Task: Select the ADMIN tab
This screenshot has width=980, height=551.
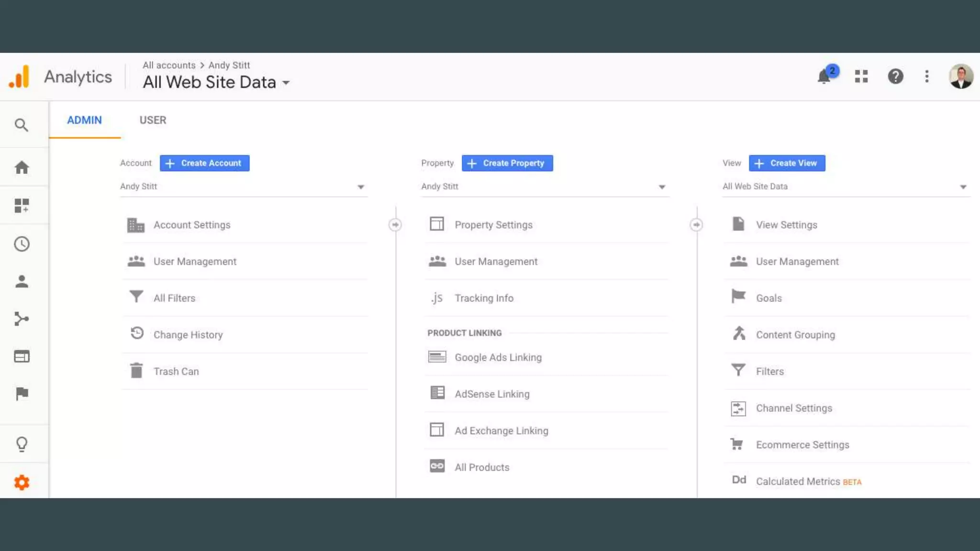Action: 84,120
